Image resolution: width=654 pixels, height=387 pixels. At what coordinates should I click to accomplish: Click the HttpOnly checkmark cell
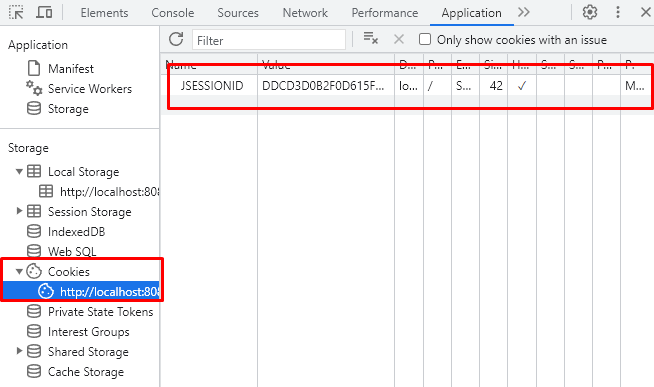[521, 86]
